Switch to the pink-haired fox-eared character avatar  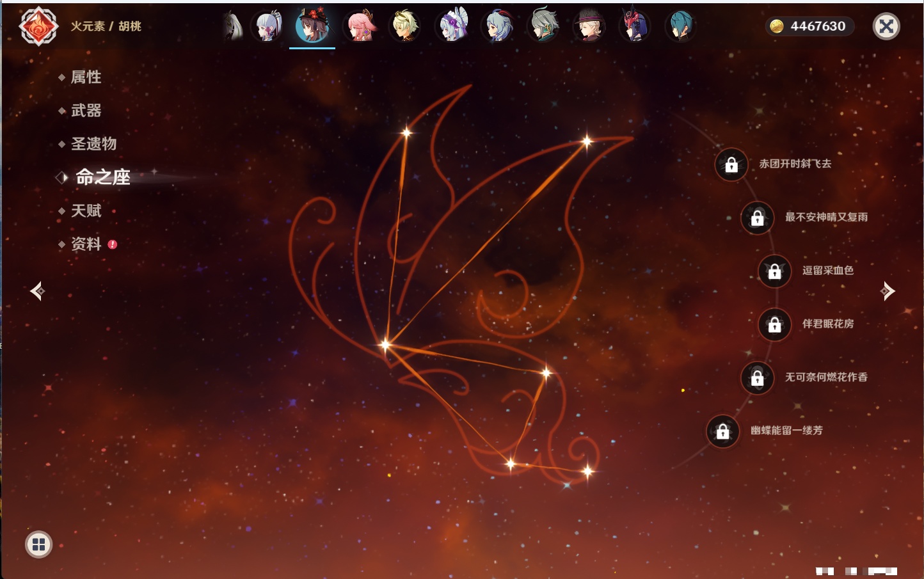[360, 26]
